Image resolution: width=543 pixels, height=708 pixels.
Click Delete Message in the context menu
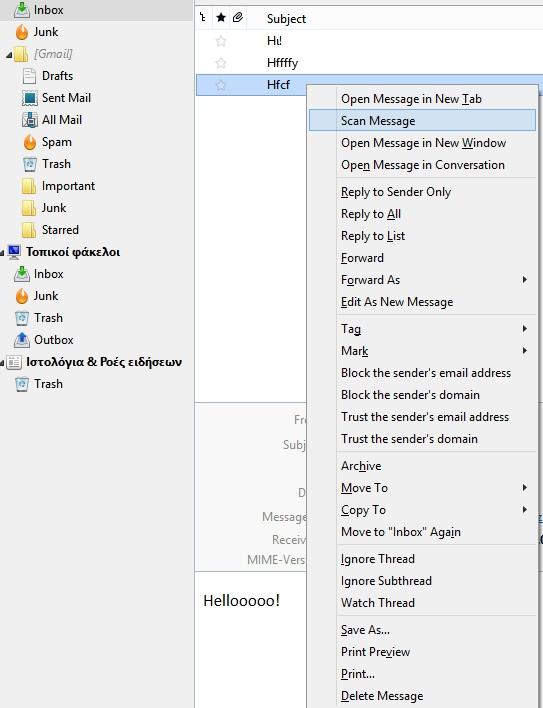point(382,696)
